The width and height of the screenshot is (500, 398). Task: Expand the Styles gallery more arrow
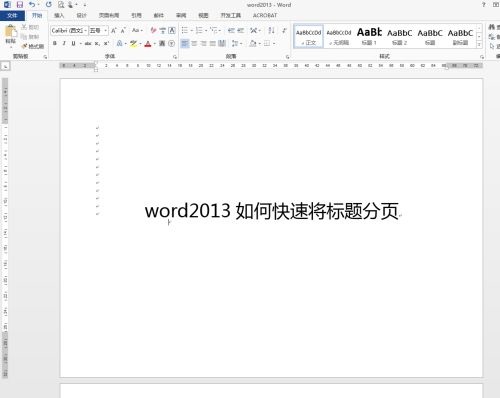[x=479, y=44]
